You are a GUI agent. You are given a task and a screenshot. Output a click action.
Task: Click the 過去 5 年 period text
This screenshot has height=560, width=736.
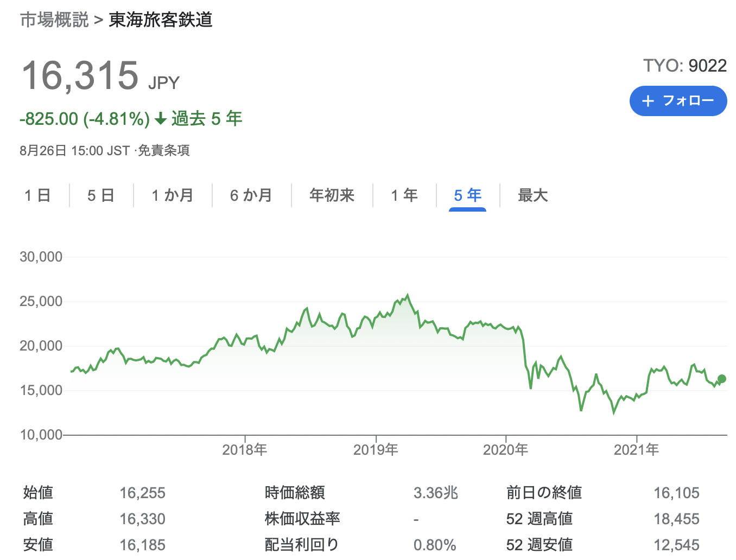pos(207,119)
